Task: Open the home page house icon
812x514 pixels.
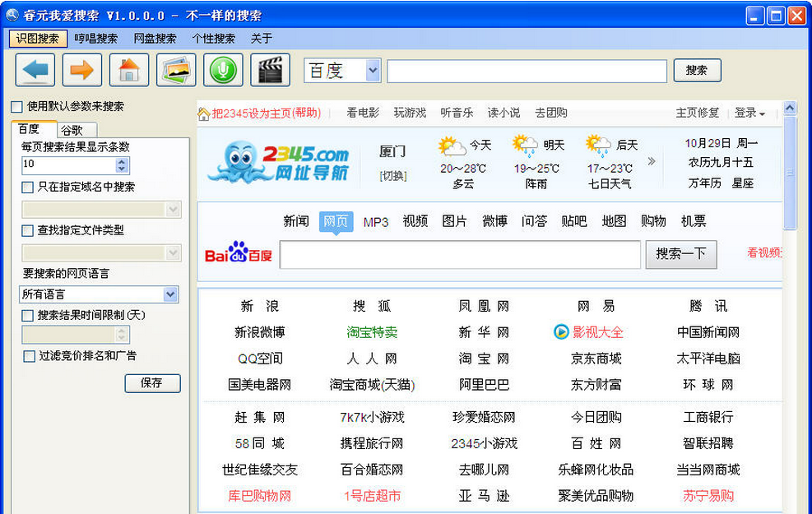Action: 129,71
